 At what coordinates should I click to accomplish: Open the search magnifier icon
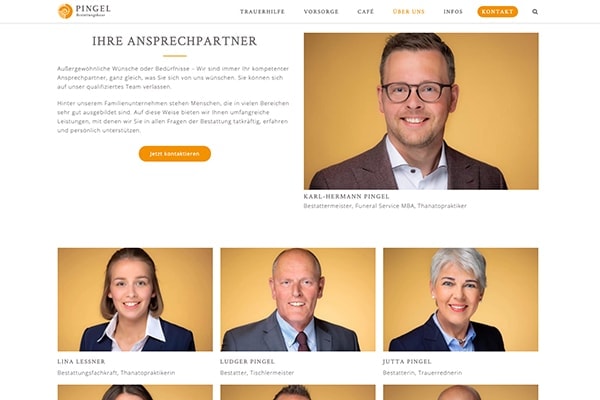[535, 12]
